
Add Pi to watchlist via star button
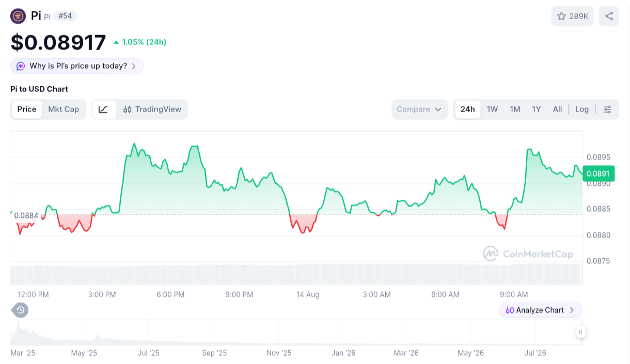coord(572,16)
